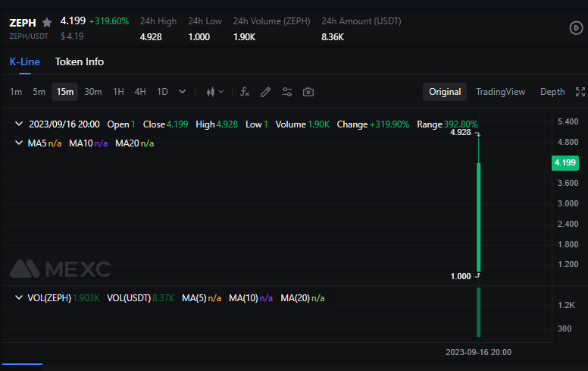This screenshot has height=371, width=588.
Task: Click the 24h Amount value 8.36K
Action: pos(333,37)
